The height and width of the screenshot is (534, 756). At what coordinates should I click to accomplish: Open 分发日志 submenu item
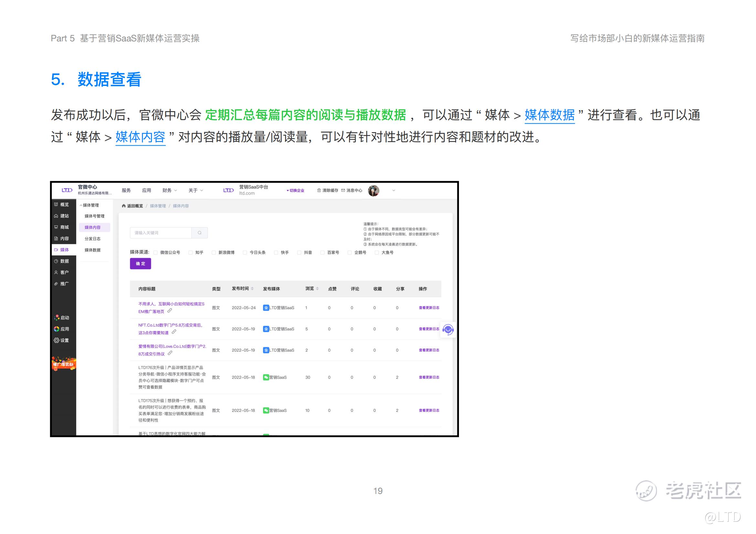(92, 238)
